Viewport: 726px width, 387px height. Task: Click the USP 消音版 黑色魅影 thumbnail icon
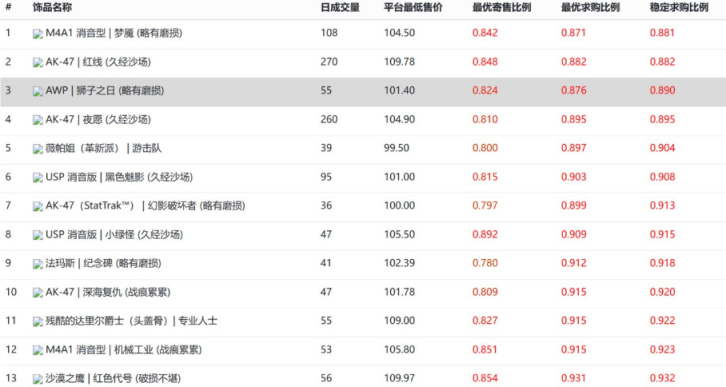[x=38, y=177]
